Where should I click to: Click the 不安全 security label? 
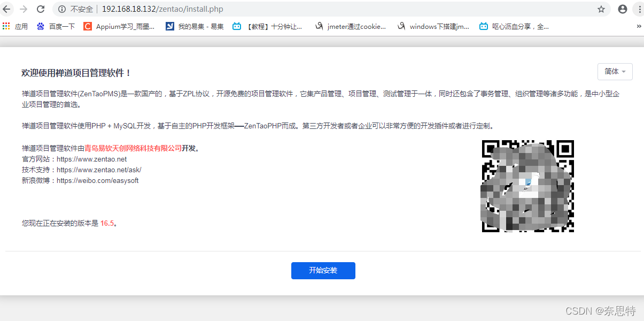click(81, 9)
